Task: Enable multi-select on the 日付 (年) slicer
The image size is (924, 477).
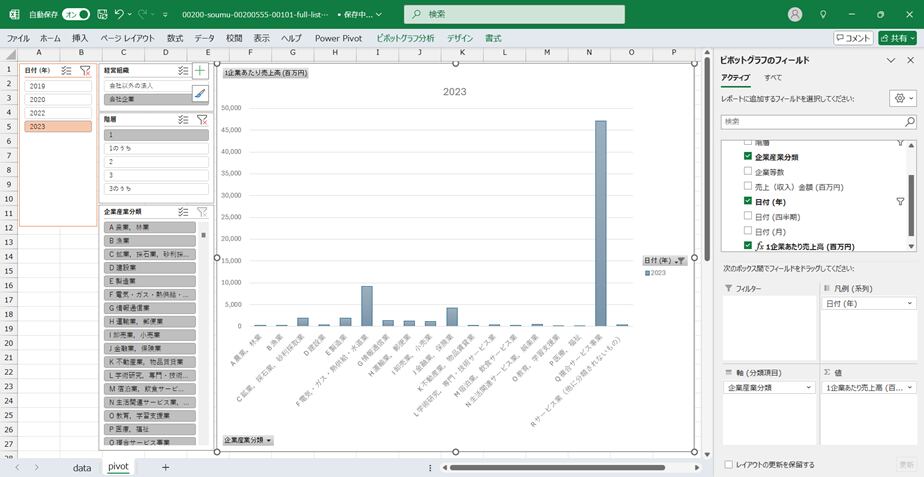Action: coord(66,71)
